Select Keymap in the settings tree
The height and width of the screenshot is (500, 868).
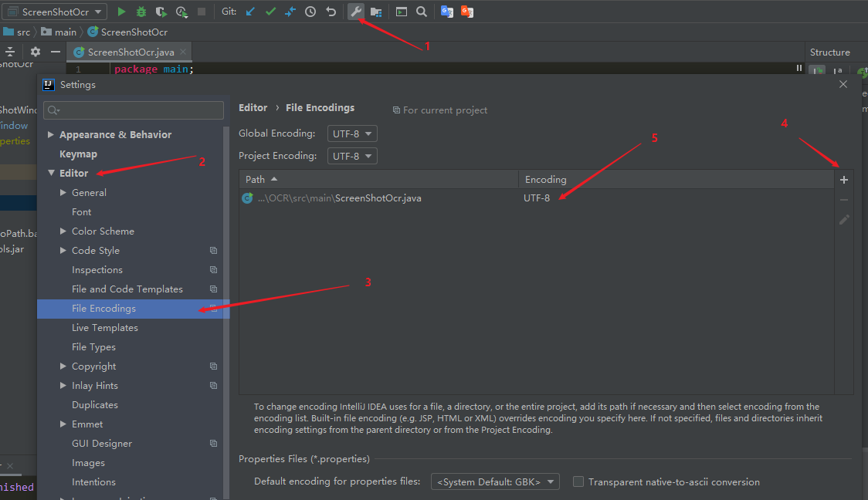click(78, 154)
